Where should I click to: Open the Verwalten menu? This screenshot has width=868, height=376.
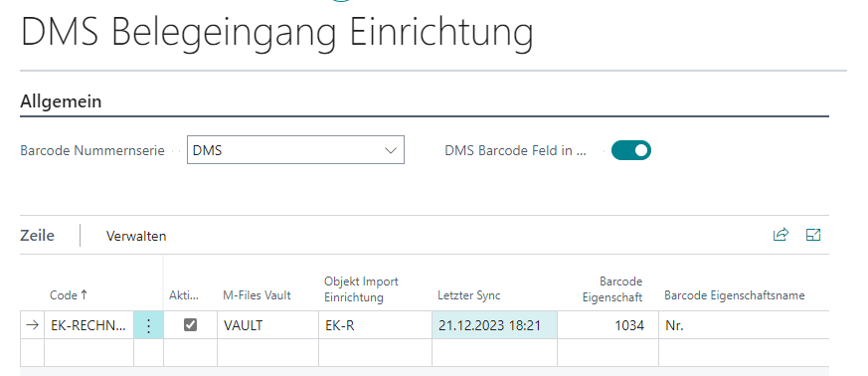pos(136,236)
